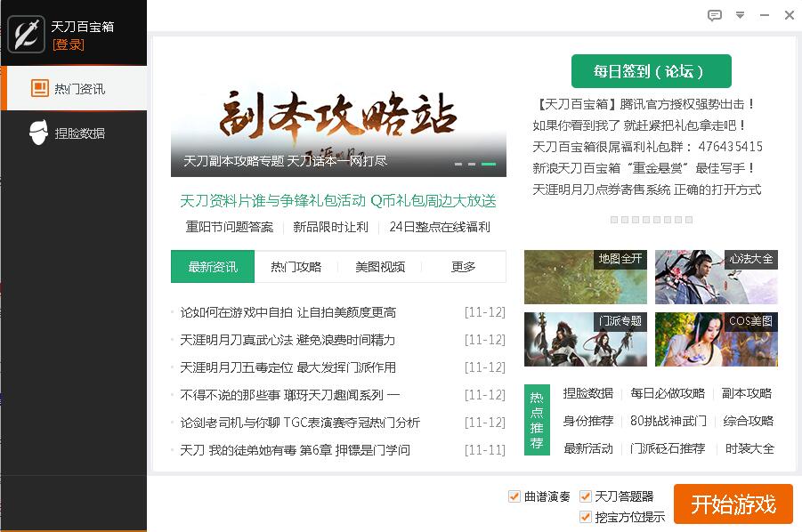The image size is (802, 532).
Task: Open the 地图全开 feature thumbnail
Action: pos(585,276)
